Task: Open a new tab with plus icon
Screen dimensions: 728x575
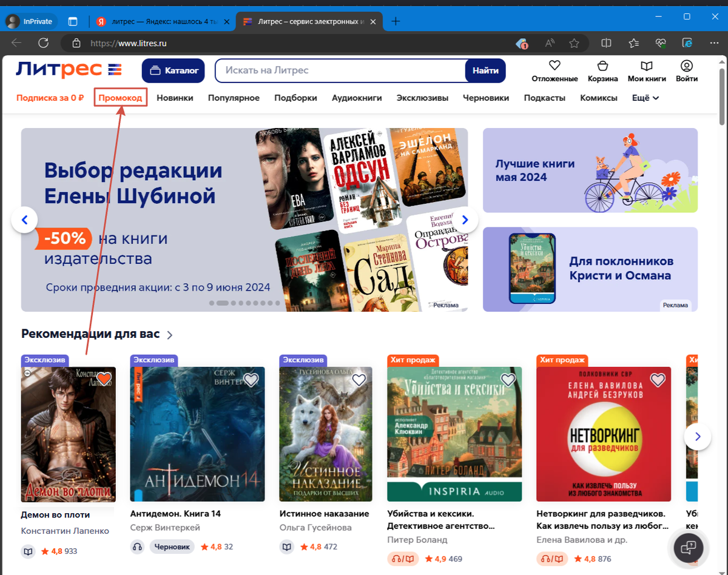Action: (x=396, y=21)
